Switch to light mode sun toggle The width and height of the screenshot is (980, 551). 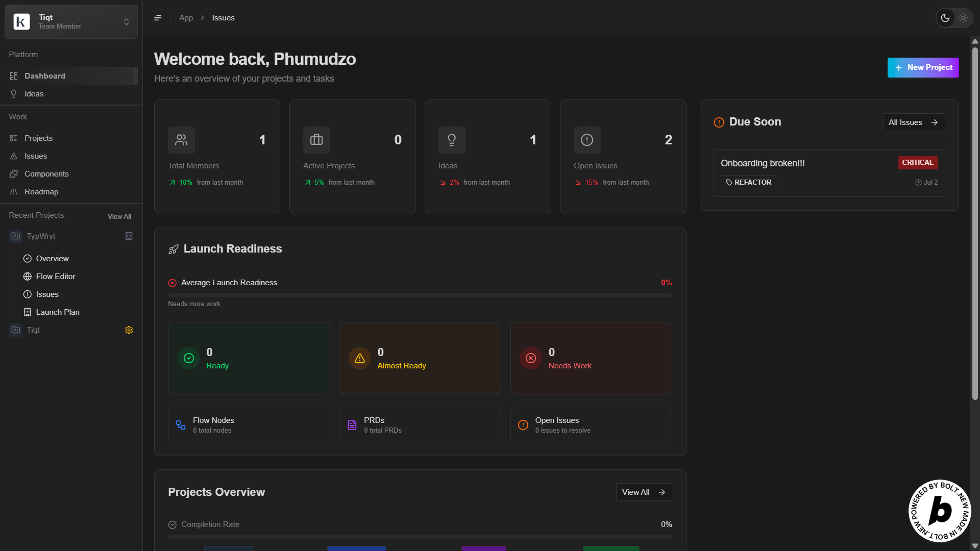(x=963, y=18)
